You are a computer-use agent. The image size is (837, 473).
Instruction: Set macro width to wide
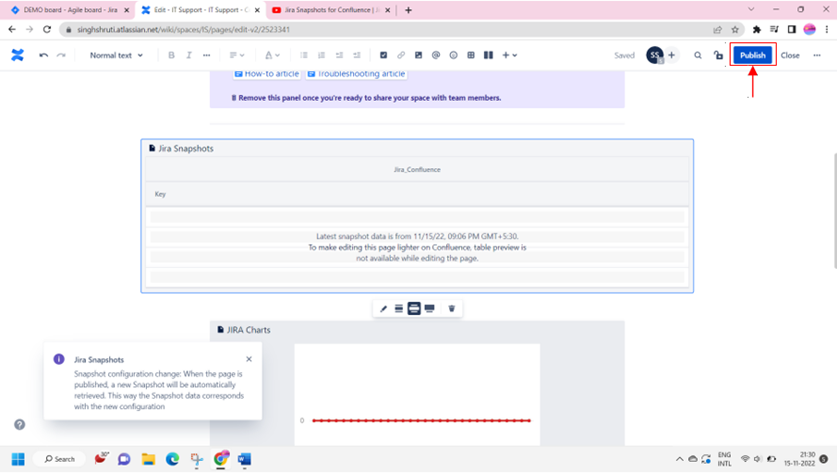tap(414, 309)
